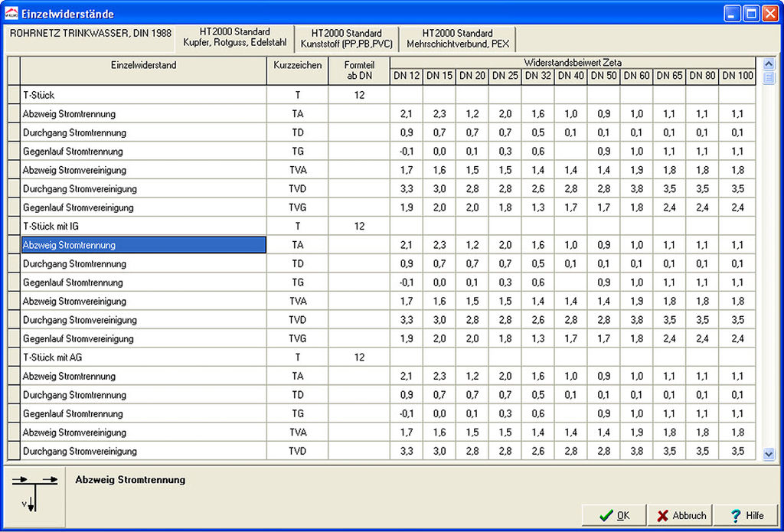The width and height of the screenshot is (784, 532).
Task: Click the TVD code in the bottom table row
Action: (x=298, y=451)
